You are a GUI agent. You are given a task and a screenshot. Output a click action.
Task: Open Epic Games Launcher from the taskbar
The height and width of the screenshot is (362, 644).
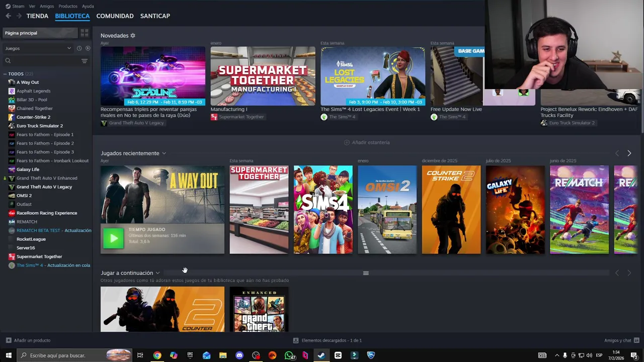coord(190,355)
